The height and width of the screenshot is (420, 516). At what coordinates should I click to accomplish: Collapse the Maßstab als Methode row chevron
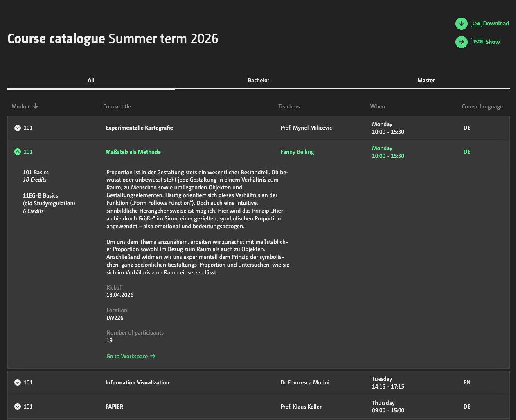pyautogui.click(x=18, y=152)
